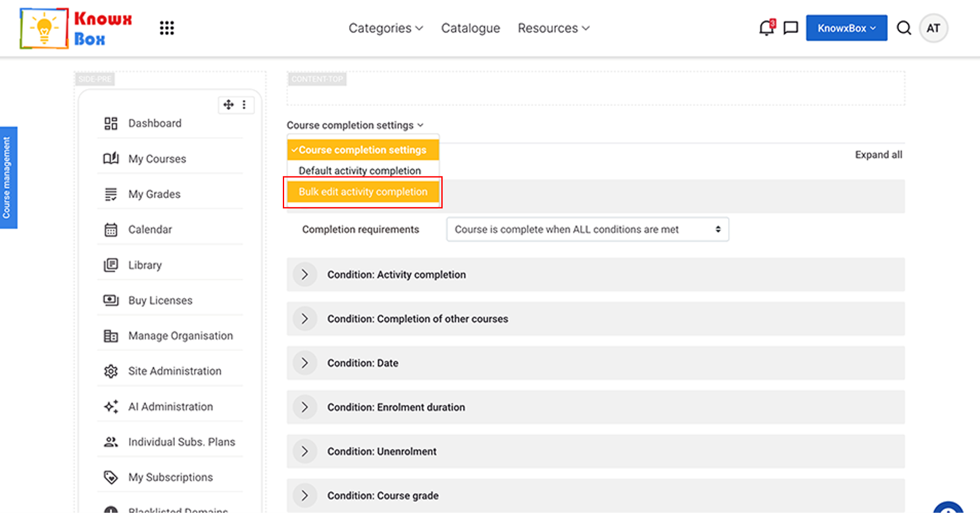Click the Dashboard grid icon
Viewport: 980px width, 513px height.
tap(111, 123)
